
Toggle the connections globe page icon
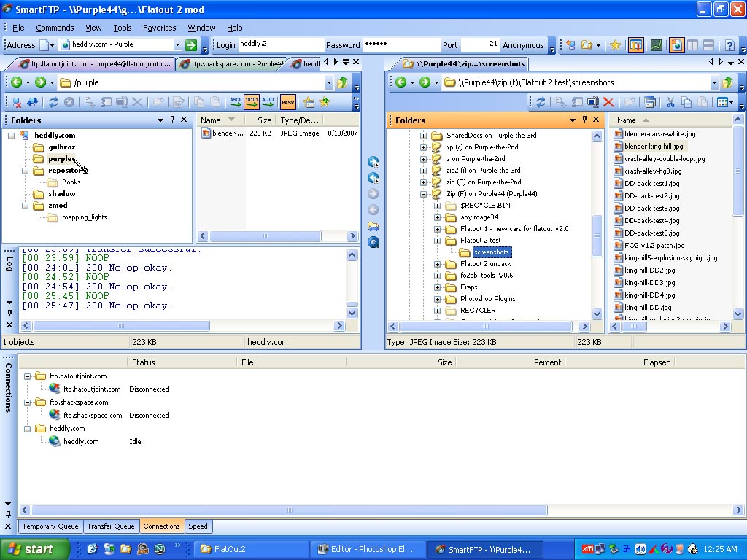coord(676,45)
